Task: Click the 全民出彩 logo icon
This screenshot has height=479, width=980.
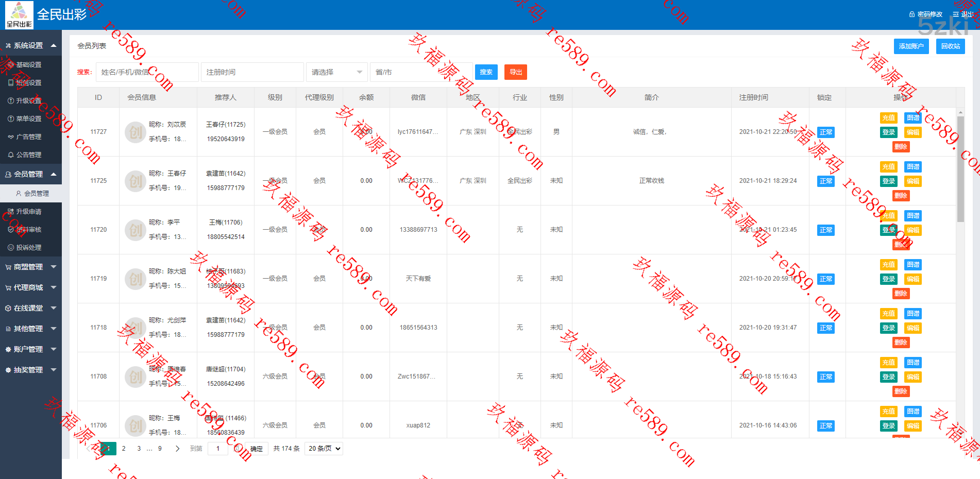Action: tap(19, 14)
